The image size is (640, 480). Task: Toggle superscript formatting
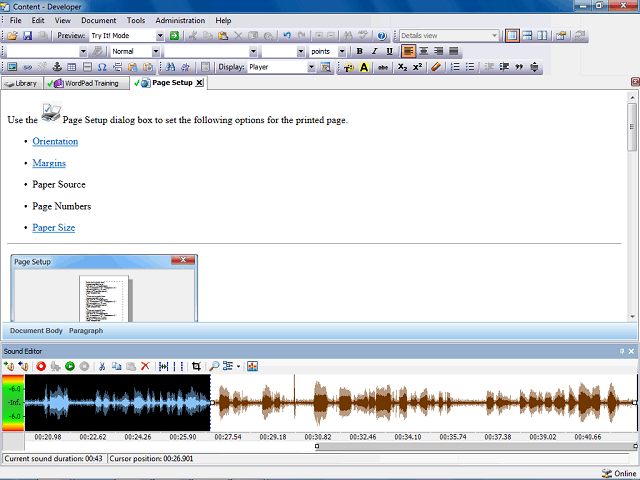[417, 67]
